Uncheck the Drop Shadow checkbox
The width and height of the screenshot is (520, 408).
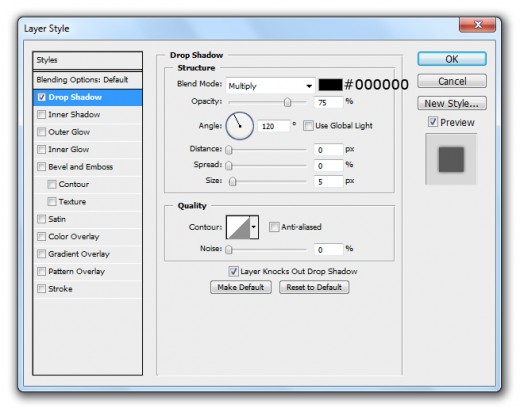42,97
